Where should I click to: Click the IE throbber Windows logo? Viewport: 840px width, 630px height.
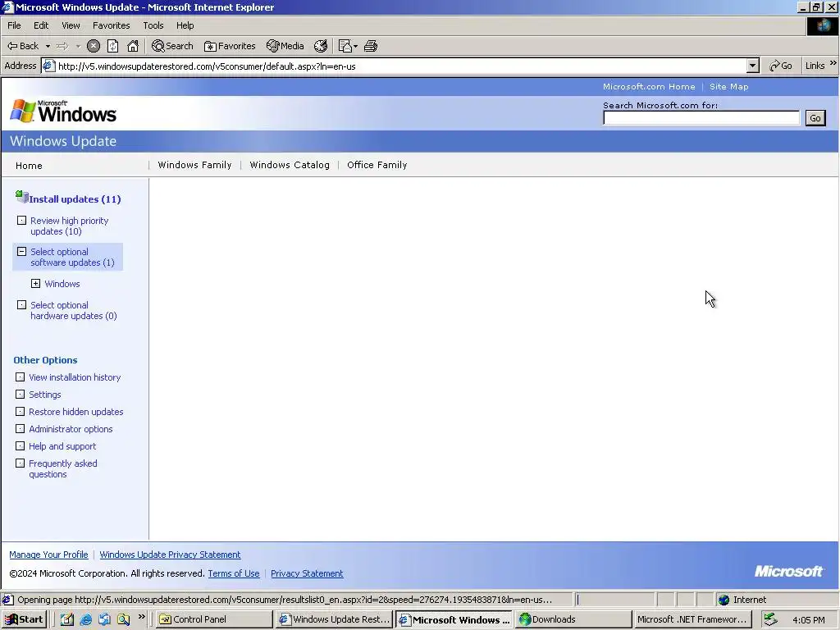point(823,25)
